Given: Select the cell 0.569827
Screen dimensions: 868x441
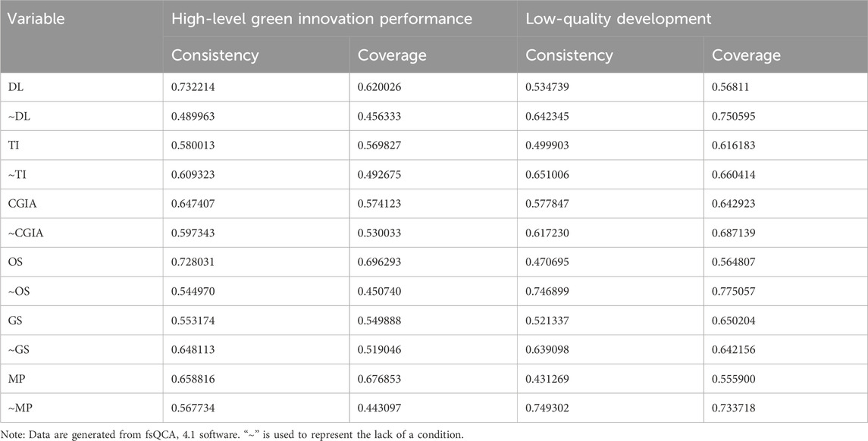Looking at the screenshot, I should tap(380, 145).
